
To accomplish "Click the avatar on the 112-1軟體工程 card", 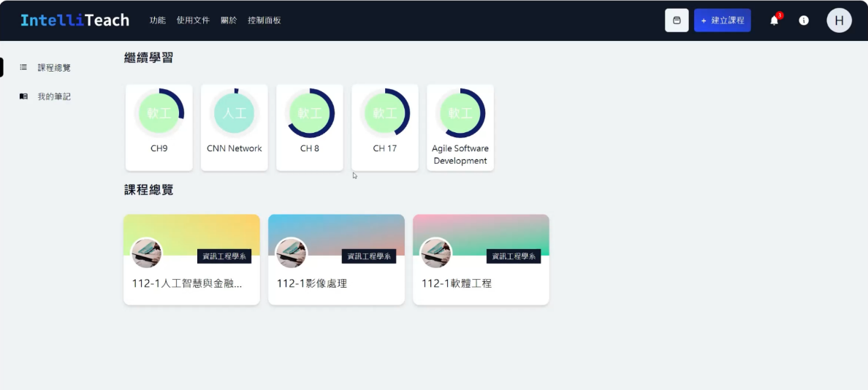I will tap(436, 253).
